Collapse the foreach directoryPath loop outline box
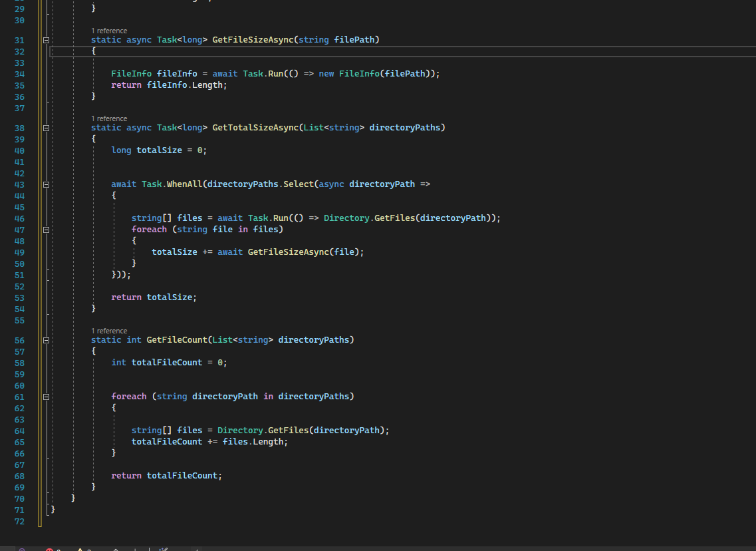Image resolution: width=756 pixels, height=551 pixels. click(x=47, y=397)
